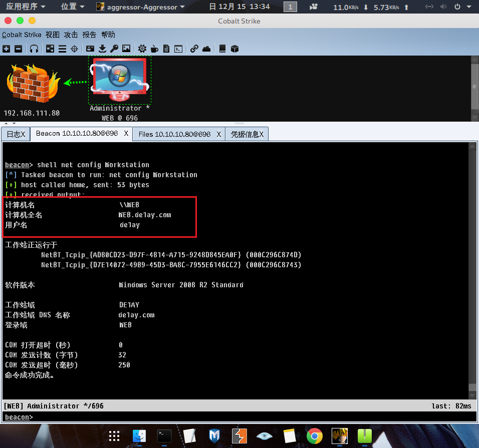Viewport: 479px width, 448px height.
Task: Switch to session table view icon
Action: [62, 49]
